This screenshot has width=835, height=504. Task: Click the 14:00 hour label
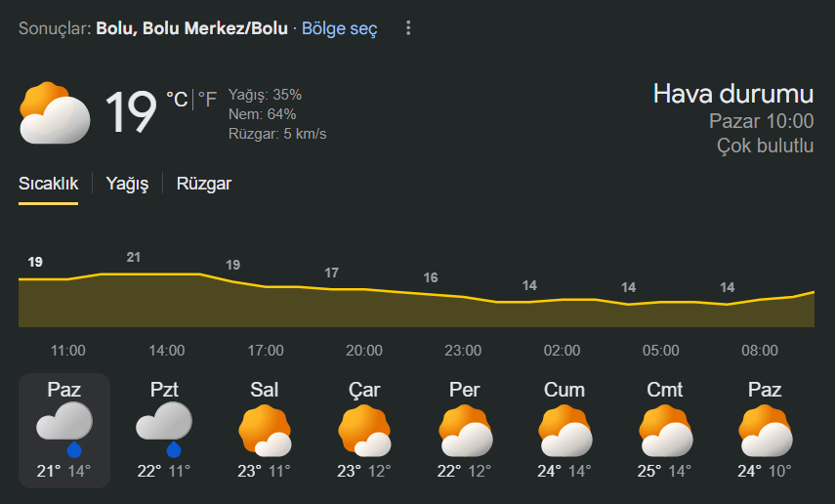(x=167, y=350)
